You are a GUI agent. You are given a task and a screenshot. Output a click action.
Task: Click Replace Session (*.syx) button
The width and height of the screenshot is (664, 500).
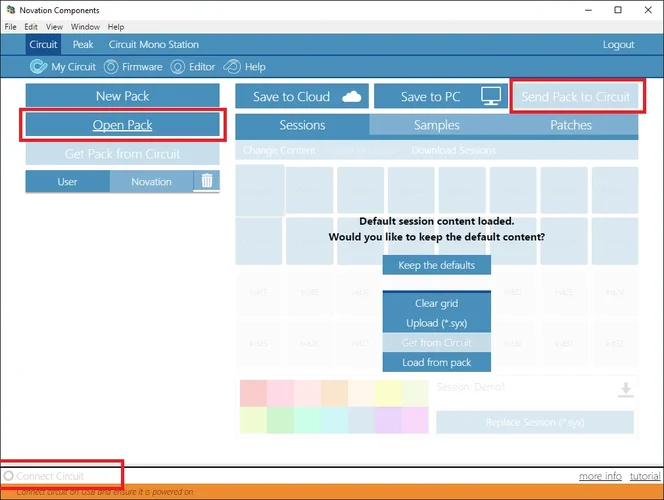coord(535,422)
